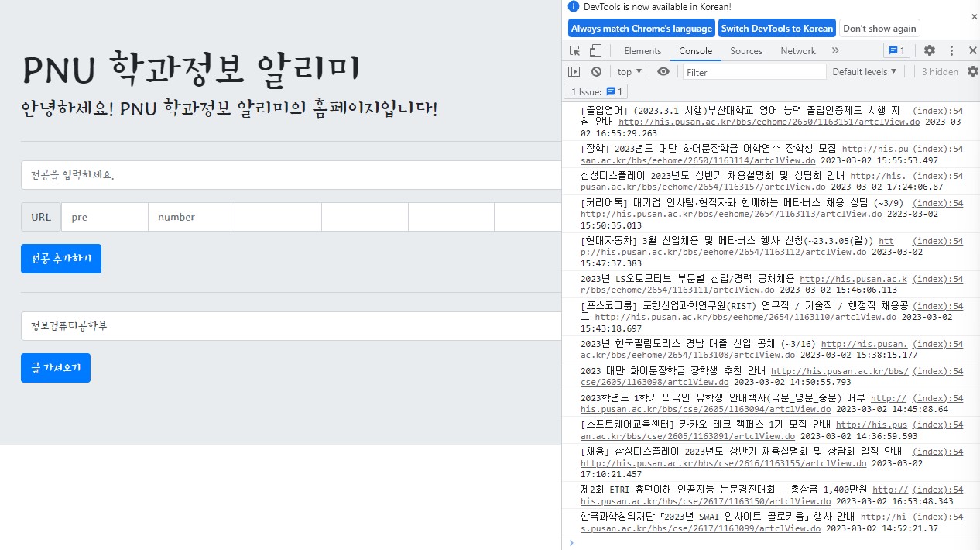The height and width of the screenshot is (550, 980).
Task: Click the issues counter badge in the DevTools tab bar
Action: 897,51
